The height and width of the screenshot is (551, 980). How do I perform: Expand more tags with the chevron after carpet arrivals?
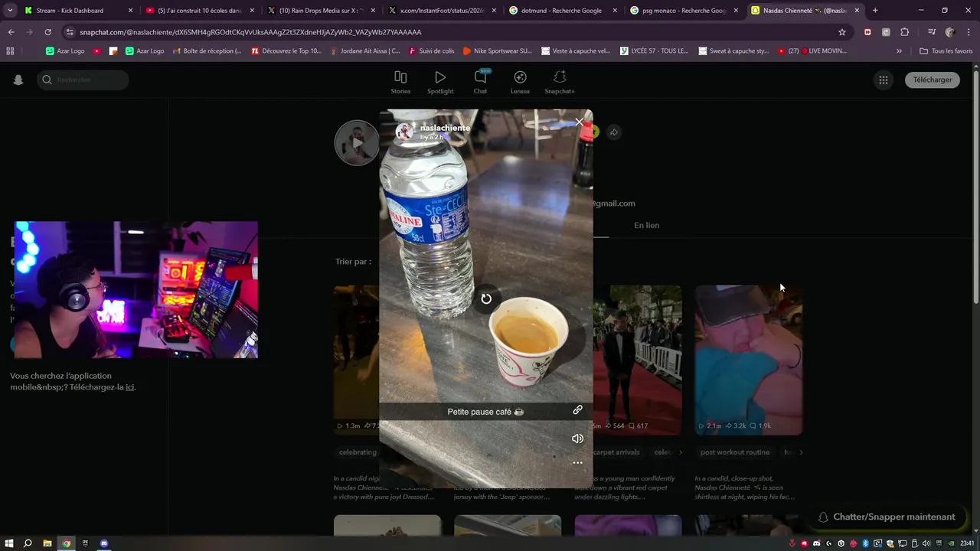[681, 452]
